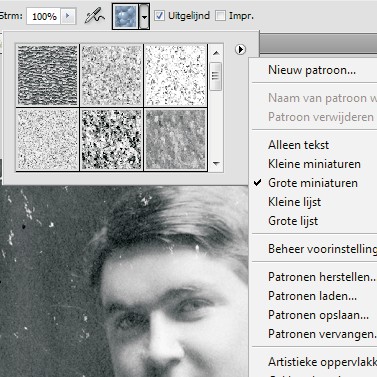
Task: Click the pattern list scrollbar handle
Action: (x=216, y=76)
